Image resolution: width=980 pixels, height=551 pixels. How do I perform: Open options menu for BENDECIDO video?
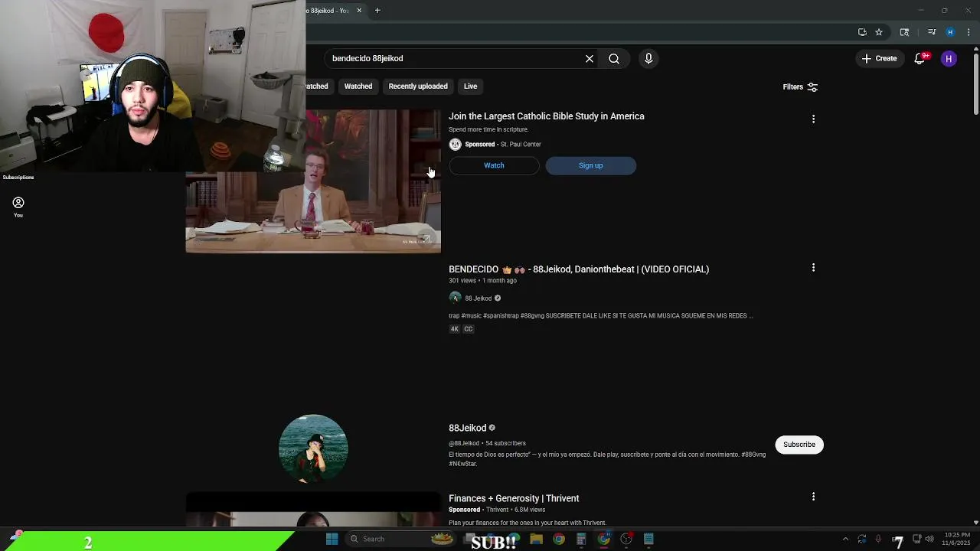(813, 268)
